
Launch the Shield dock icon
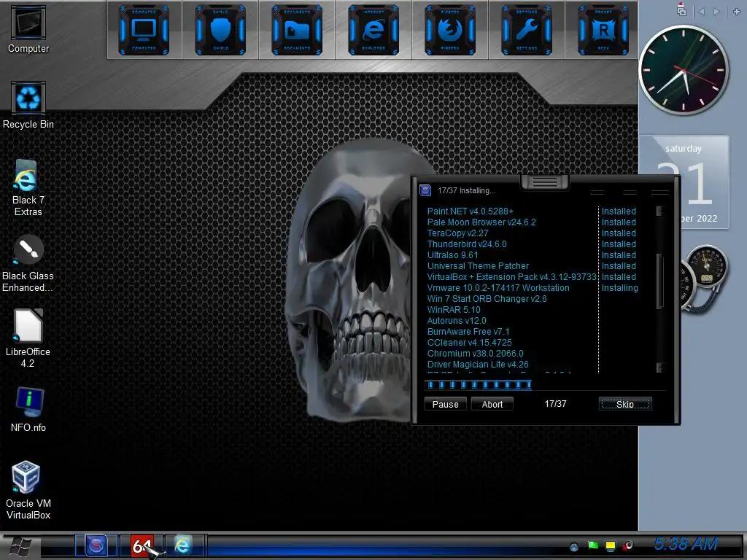click(220, 30)
